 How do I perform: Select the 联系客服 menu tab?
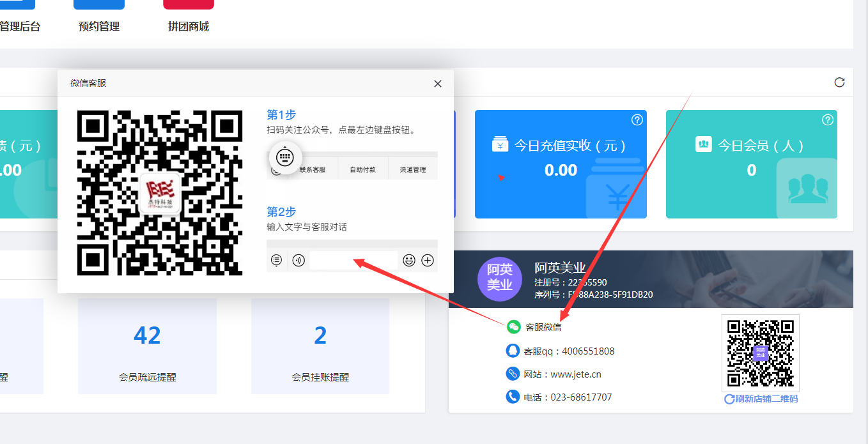[313, 170]
